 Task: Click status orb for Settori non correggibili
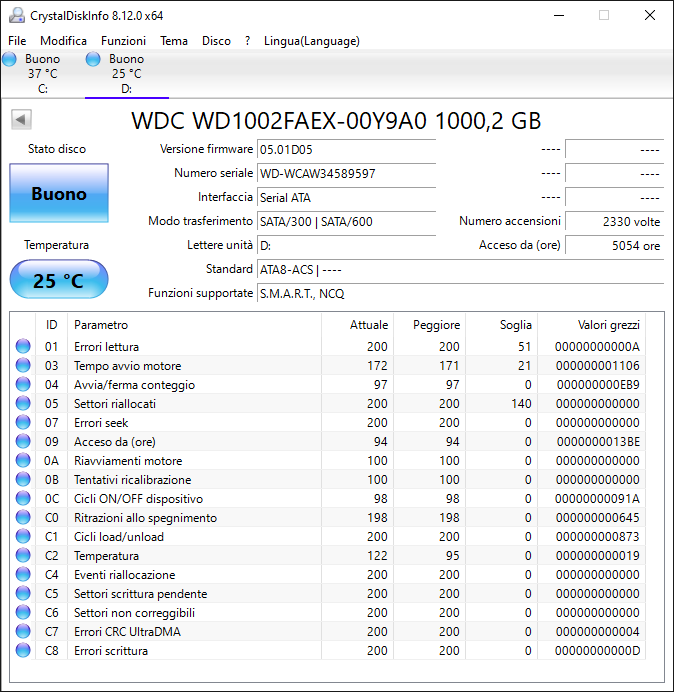[23, 612]
